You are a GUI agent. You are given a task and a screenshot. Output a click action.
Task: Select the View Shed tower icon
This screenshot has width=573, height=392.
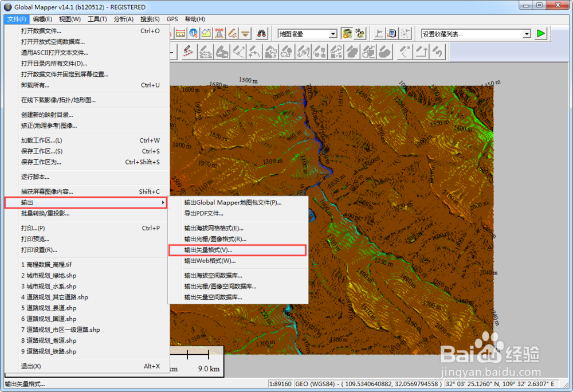coord(219,34)
